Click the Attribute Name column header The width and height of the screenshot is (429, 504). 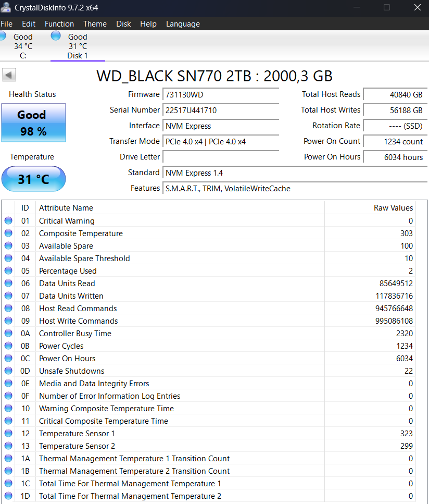(x=180, y=208)
